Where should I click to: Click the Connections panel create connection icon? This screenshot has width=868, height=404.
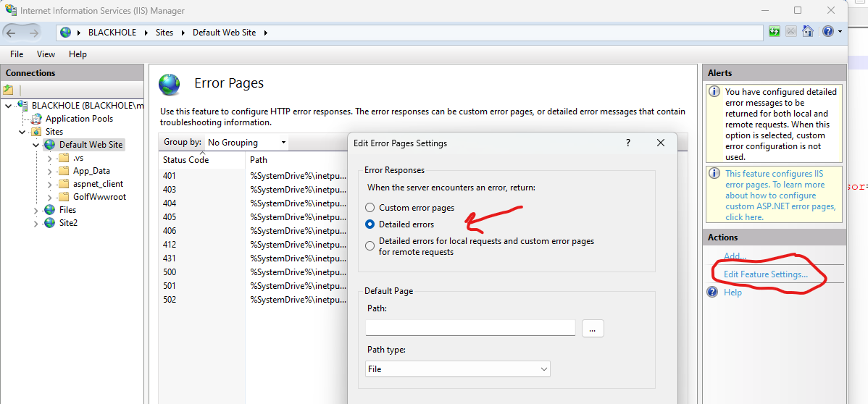pyautogui.click(x=8, y=90)
